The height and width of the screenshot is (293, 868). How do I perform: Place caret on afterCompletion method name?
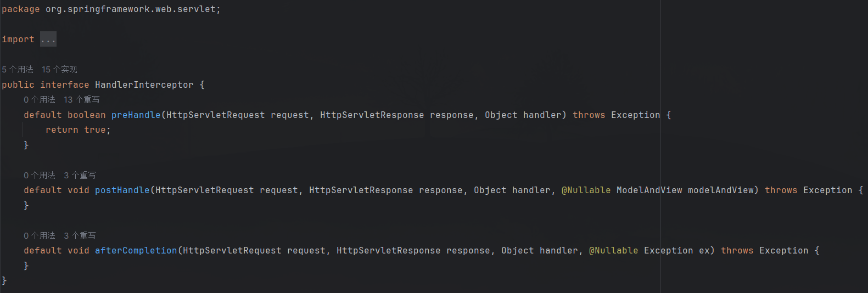pyautogui.click(x=136, y=251)
